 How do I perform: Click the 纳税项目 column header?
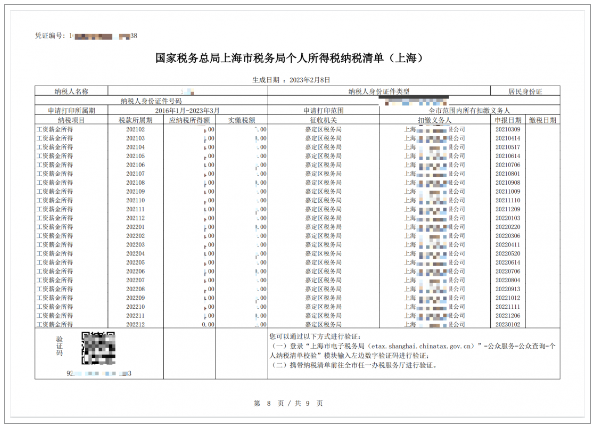point(71,120)
